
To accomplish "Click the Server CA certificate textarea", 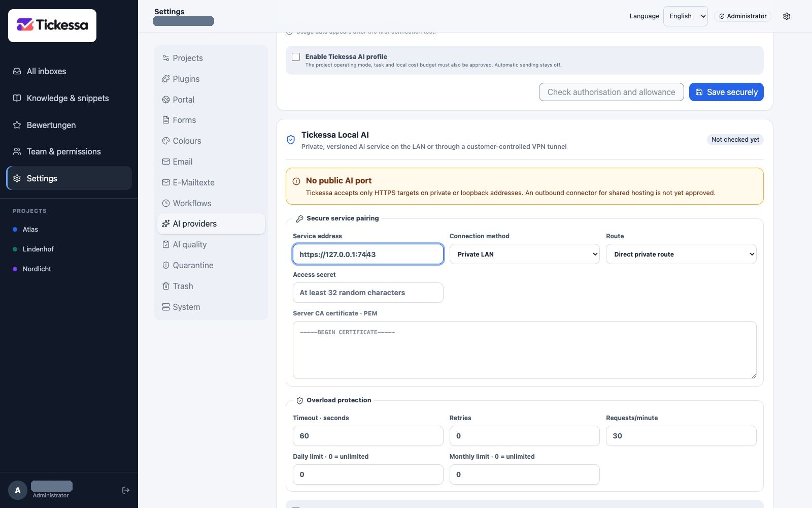I will pos(525,350).
